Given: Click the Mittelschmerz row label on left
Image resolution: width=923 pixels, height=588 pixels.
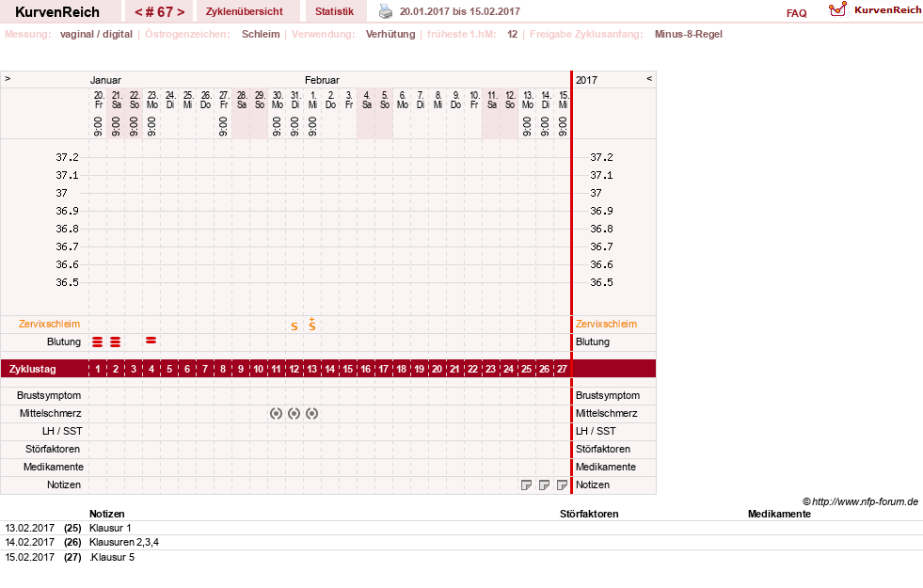Looking at the screenshot, I should (50, 413).
